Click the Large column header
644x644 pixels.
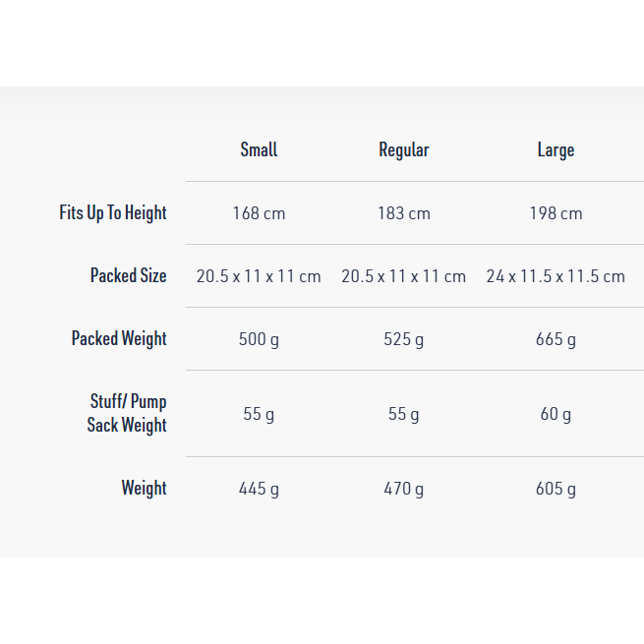click(x=556, y=149)
